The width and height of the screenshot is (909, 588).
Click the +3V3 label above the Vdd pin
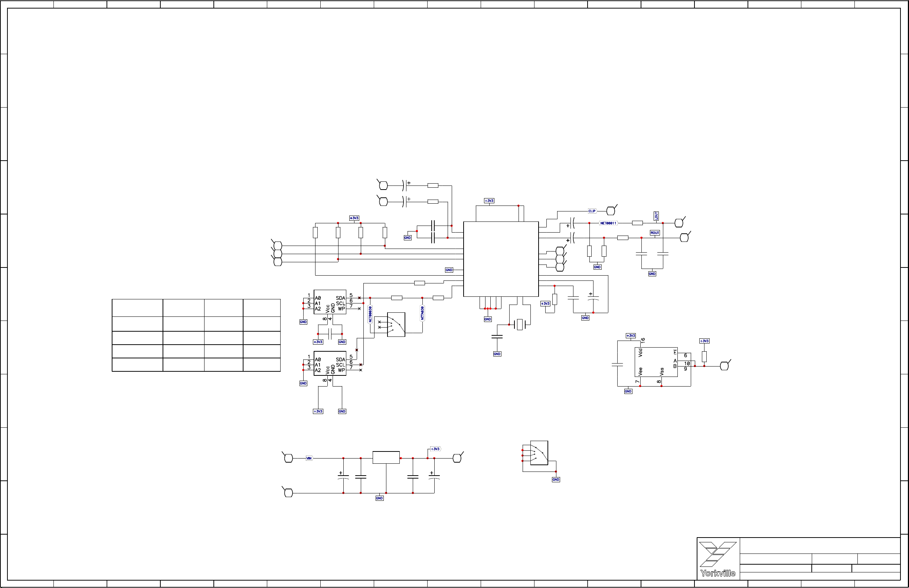pos(631,336)
